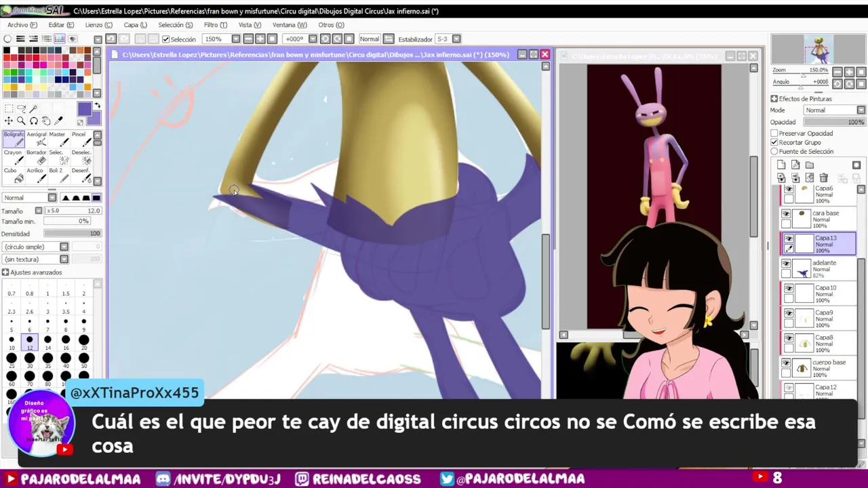Choose the rectangular selection tool
868x488 pixels.
point(8,108)
